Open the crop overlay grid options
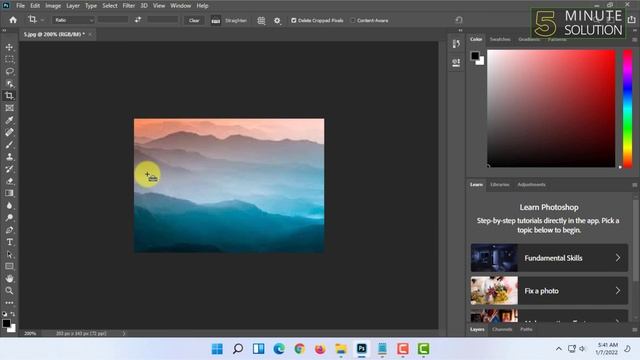Image resolution: width=640 pixels, height=360 pixels. tap(261, 20)
